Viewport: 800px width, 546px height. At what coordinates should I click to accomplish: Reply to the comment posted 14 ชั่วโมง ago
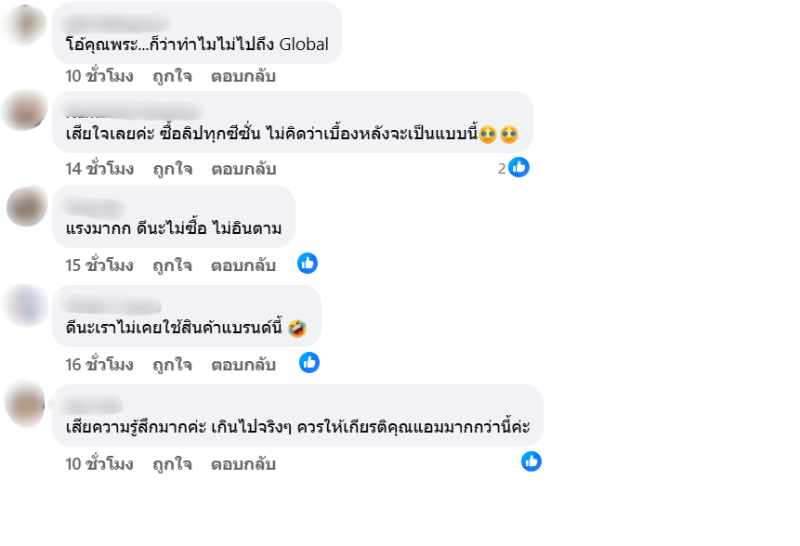coord(243,169)
